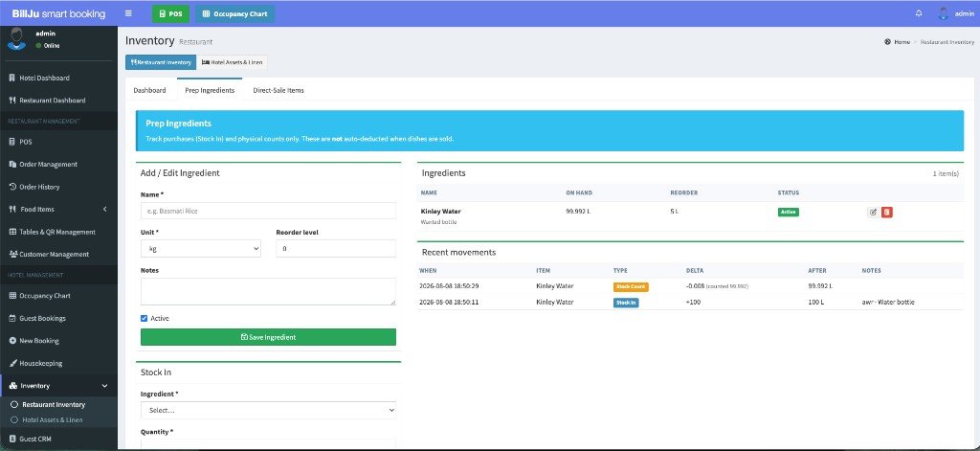Click the Order History clock icon

pyautogui.click(x=12, y=187)
